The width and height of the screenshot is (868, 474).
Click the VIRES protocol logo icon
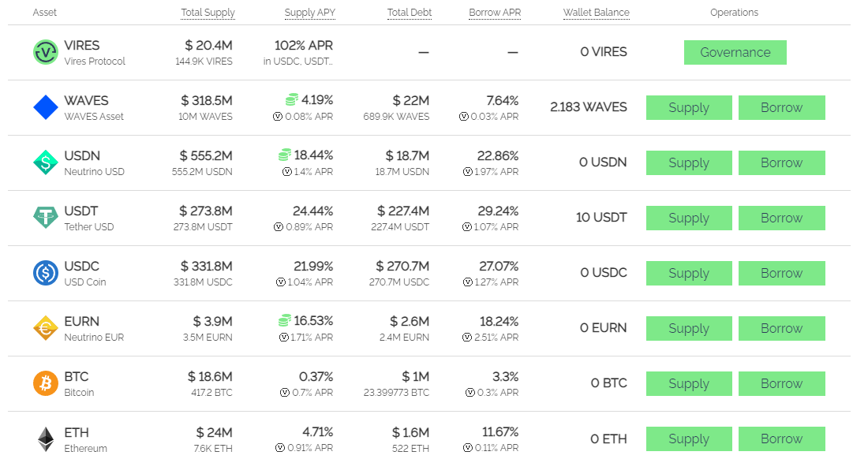pyautogui.click(x=46, y=52)
